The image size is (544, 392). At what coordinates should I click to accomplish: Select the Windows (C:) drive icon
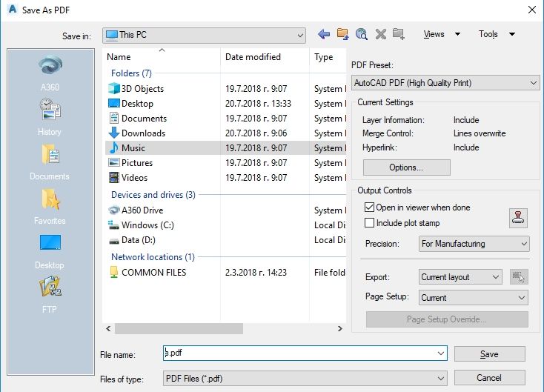coord(114,225)
